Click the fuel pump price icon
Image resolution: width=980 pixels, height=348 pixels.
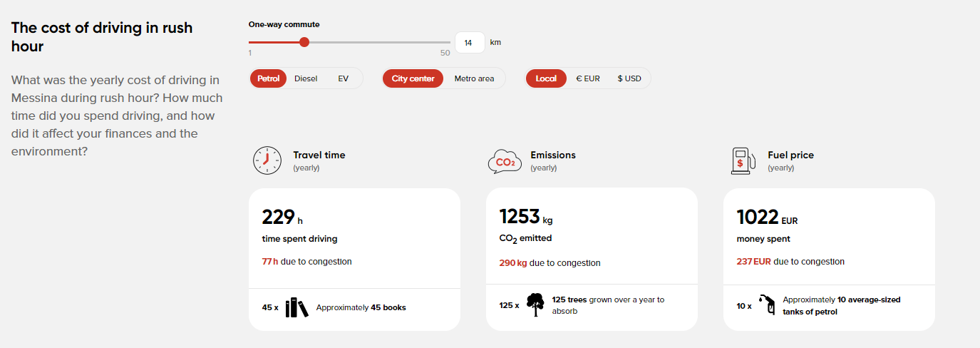point(743,160)
